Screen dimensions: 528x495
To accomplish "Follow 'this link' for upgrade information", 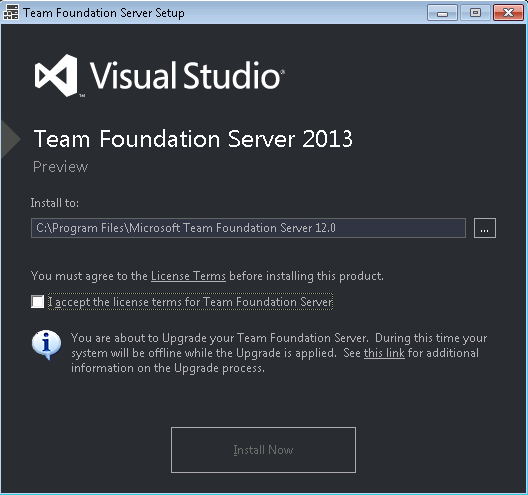I will 384,353.
